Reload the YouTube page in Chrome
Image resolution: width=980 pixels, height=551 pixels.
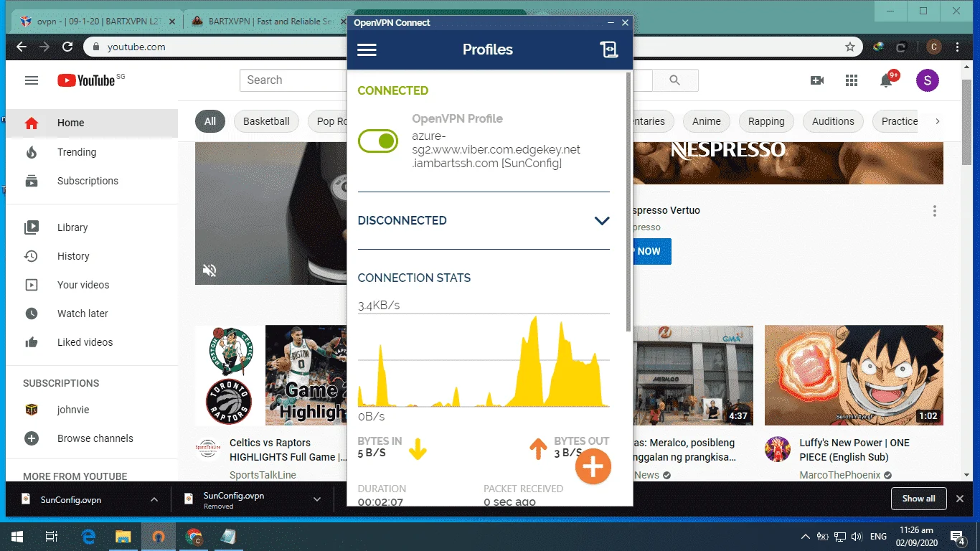67,47
